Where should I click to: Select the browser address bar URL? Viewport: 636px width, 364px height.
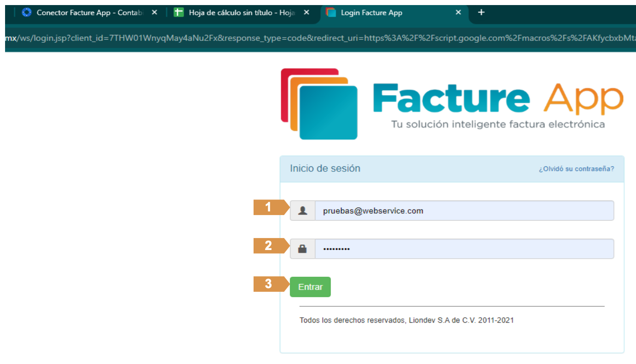tap(318, 38)
